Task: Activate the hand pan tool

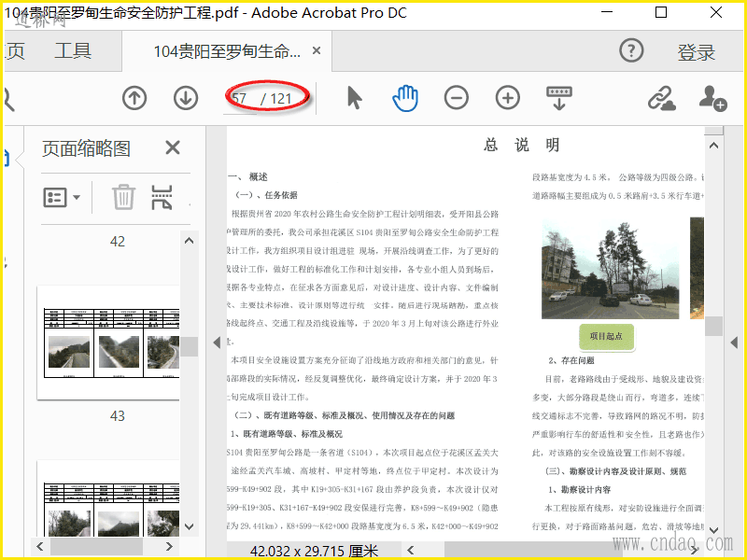Action: click(x=405, y=98)
